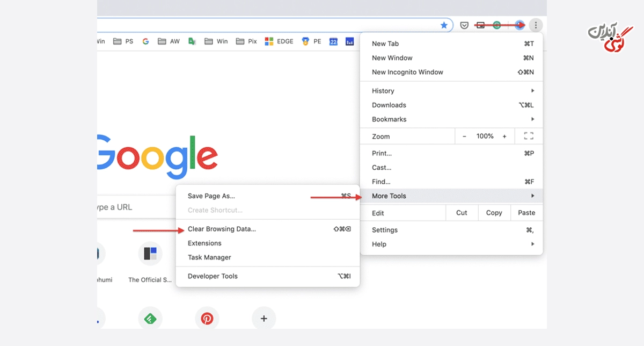The height and width of the screenshot is (346, 644).
Task: Select Save Page As... in submenu
Action: click(268, 196)
